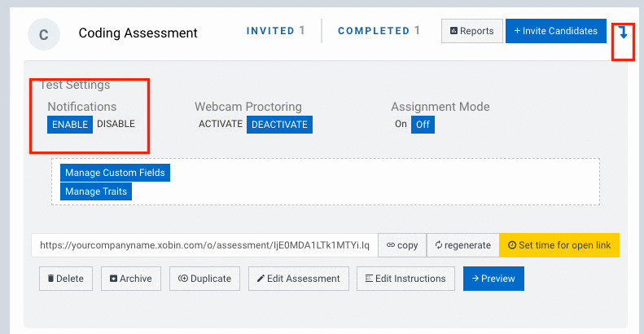Set Assignment Mode to Off
644x334 pixels.
(x=423, y=125)
